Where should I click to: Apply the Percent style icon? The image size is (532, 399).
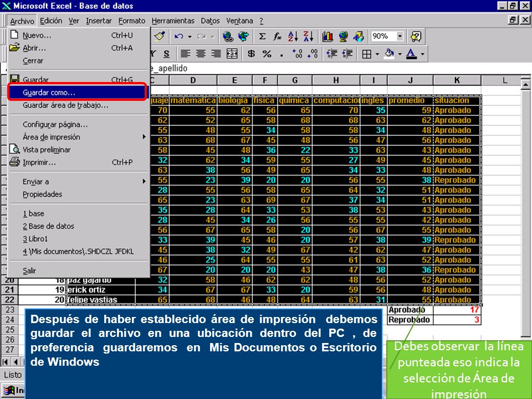pos(267,54)
